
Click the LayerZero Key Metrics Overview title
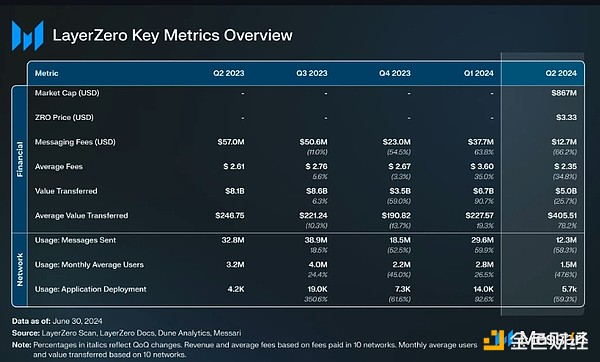[x=173, y=35]
